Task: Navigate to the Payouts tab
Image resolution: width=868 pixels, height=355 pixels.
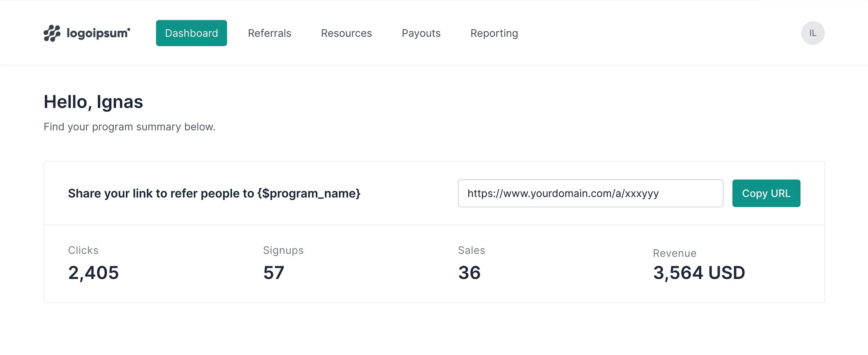Action: (421, 33)
